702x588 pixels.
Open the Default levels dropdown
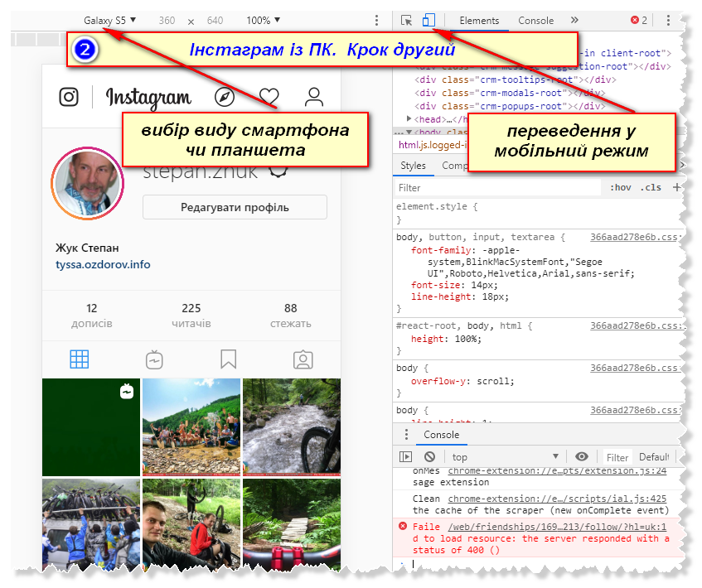coord(654,457)
